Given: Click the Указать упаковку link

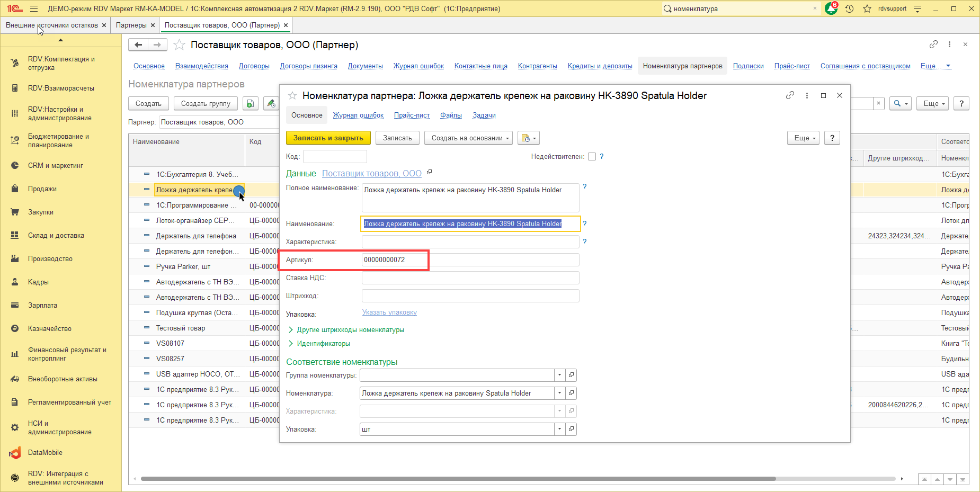Looking at the screenshot, I should [x=389, y=312].
